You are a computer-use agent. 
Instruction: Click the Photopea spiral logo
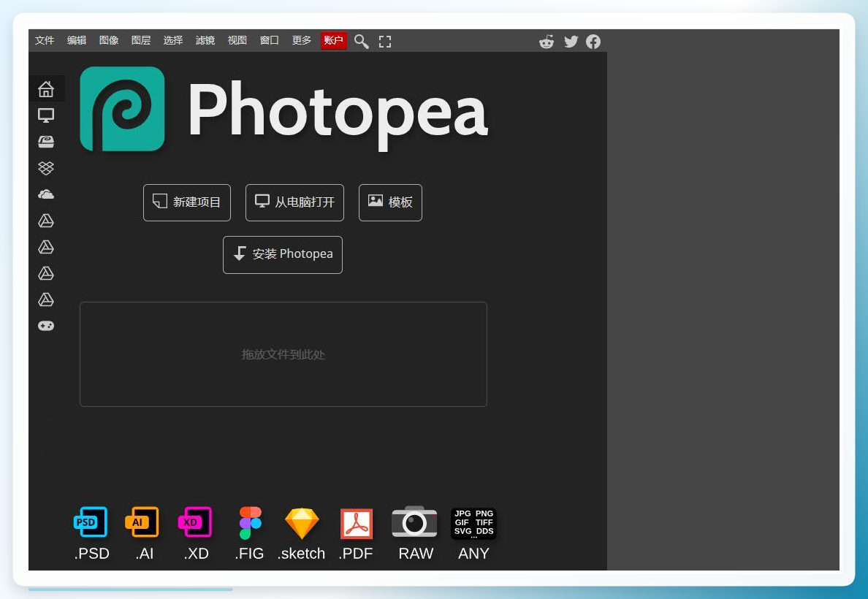pos(122,109)
